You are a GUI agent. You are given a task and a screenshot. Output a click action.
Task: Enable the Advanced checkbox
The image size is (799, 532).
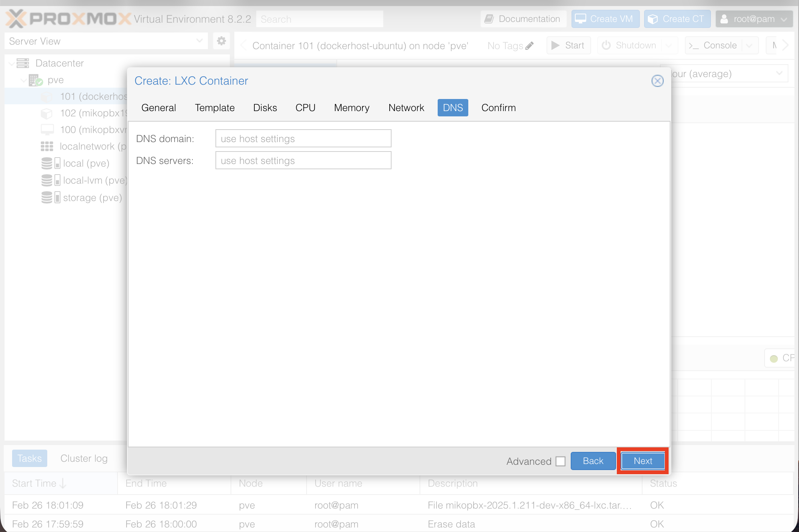click(561, 461)
